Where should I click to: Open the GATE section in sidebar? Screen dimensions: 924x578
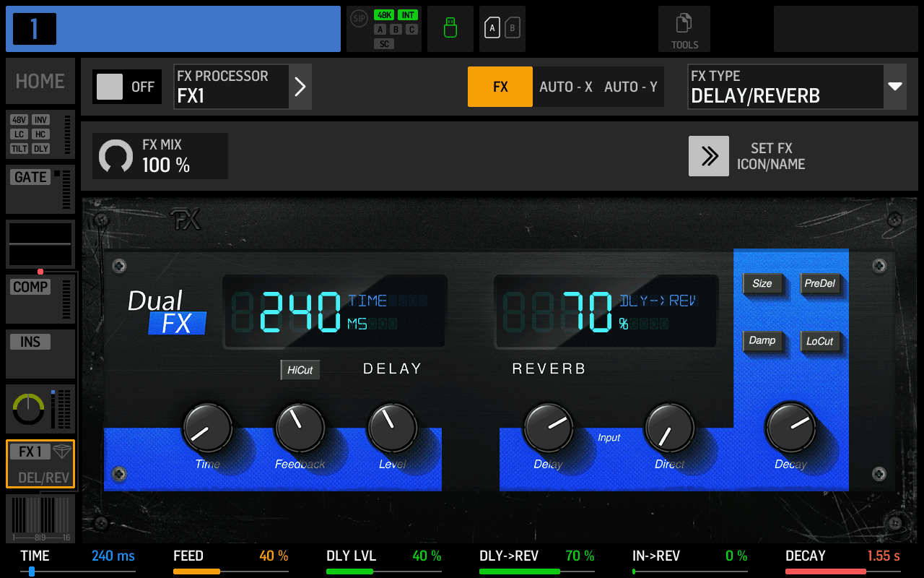(x=40, y=189)
